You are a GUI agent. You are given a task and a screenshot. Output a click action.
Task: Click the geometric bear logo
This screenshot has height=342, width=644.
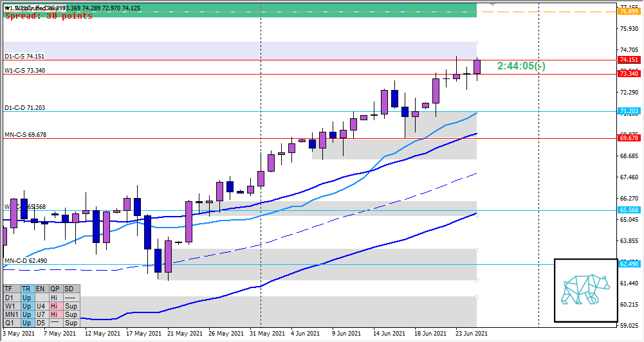tap(585, 290)
